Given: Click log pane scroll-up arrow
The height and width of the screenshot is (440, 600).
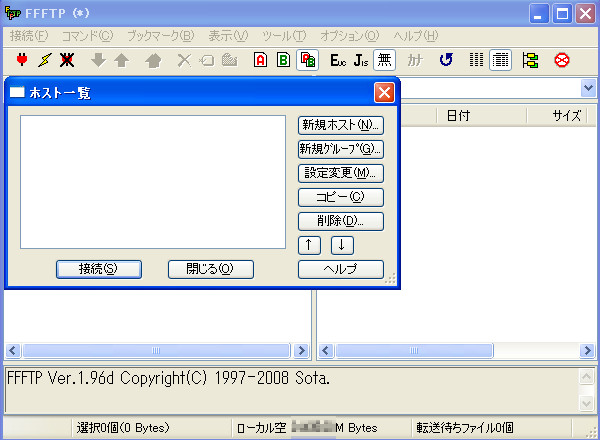Looking at the screenshot, I should (587, 377).
